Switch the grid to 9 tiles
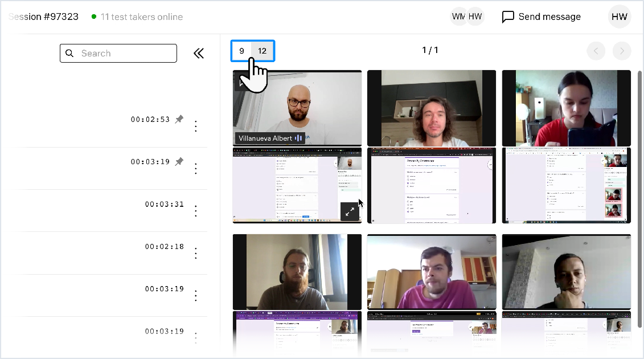 pyautogui.click(x=242, y=51)
